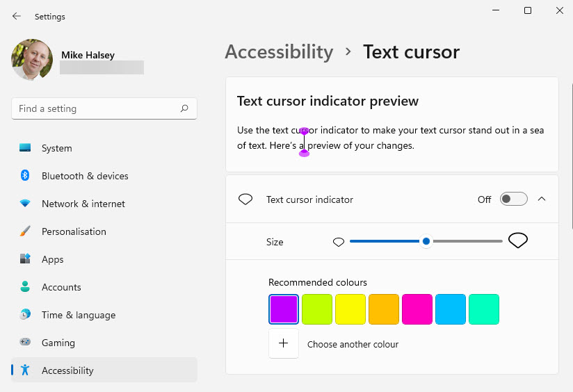Click the System monitor icon
Screen dimensions: 573x392
click(25, 148)
